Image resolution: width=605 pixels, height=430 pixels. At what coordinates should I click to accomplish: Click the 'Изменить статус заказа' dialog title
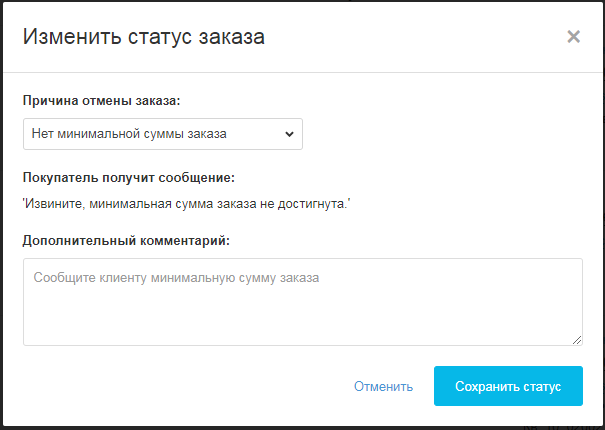pyautogui.click(x=143, y=37)
